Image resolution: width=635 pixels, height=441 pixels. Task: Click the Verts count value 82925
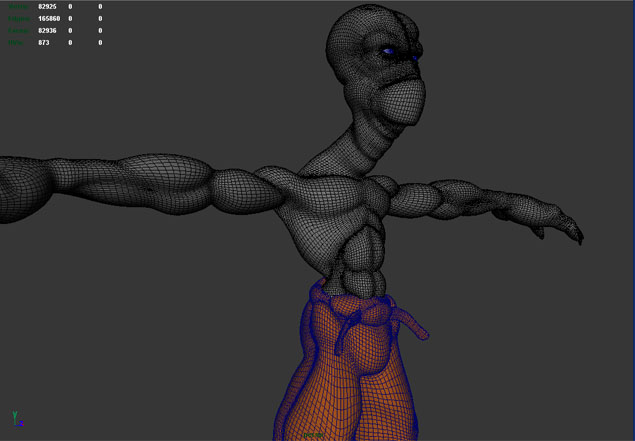(47, 7)
